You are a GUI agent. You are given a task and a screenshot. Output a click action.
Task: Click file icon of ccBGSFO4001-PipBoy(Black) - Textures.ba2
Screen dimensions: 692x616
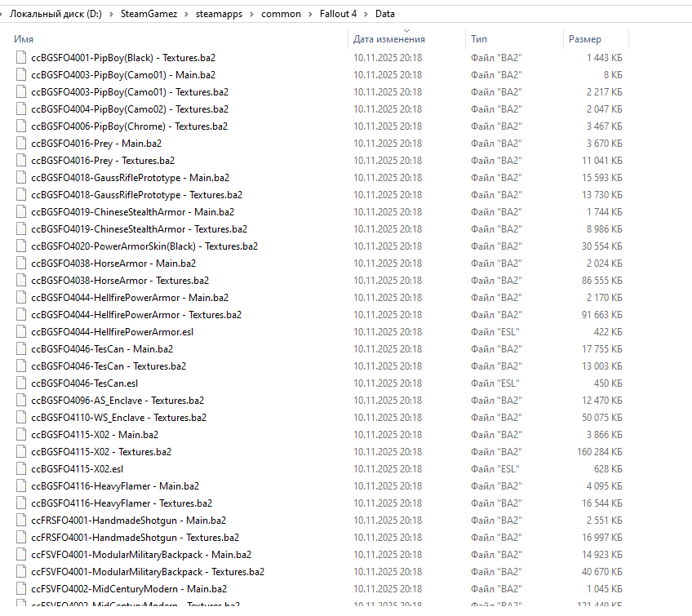[21, 58]
